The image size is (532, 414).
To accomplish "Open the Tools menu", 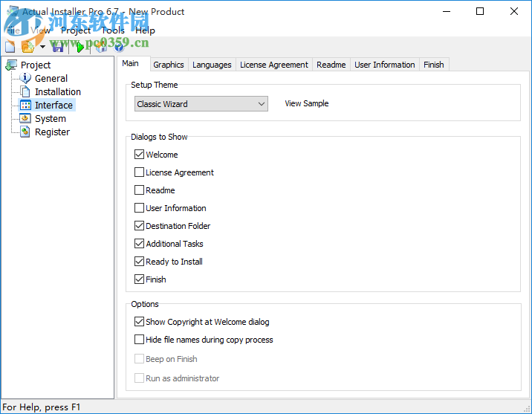I will 113,30.
